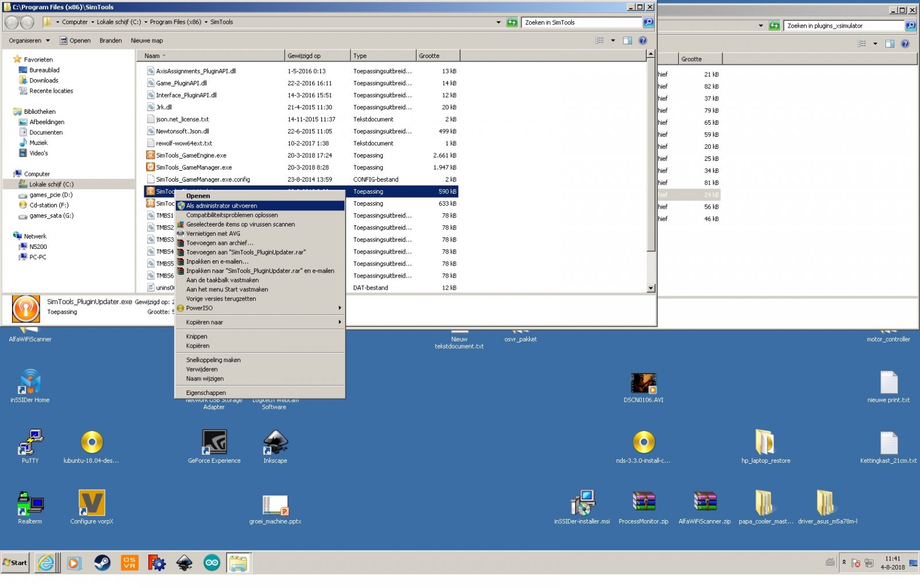
Task: Choose Snelkoppeling maken
Action: click(260, 360)
